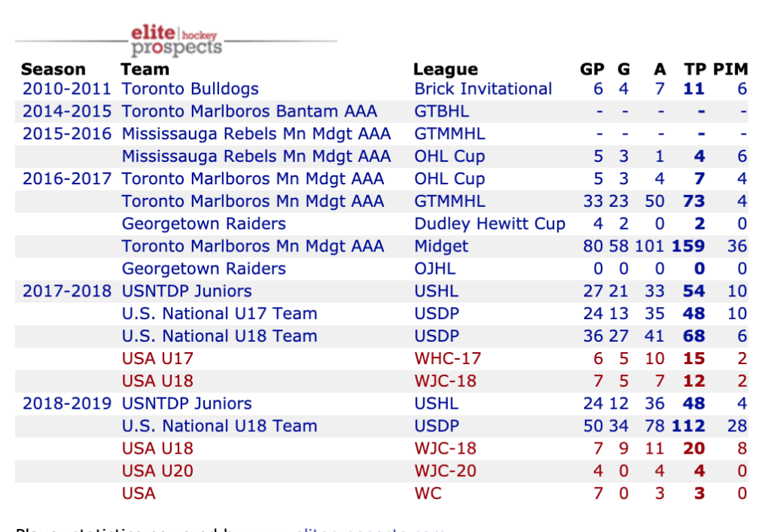Select the 2015-2016 season link
This screenshot has width=771, height=532.
(66, 134)
